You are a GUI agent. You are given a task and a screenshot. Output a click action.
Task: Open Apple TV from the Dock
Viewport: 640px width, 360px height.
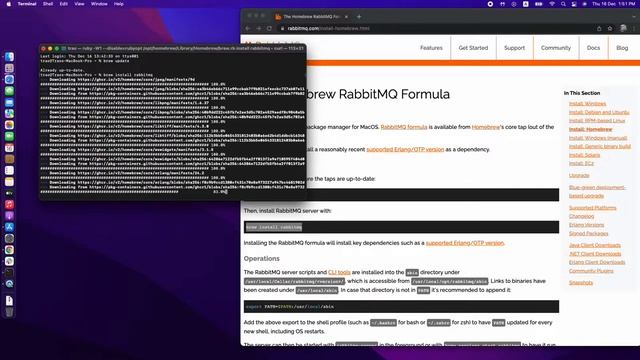pyautogui.click(x=9, y=193)
